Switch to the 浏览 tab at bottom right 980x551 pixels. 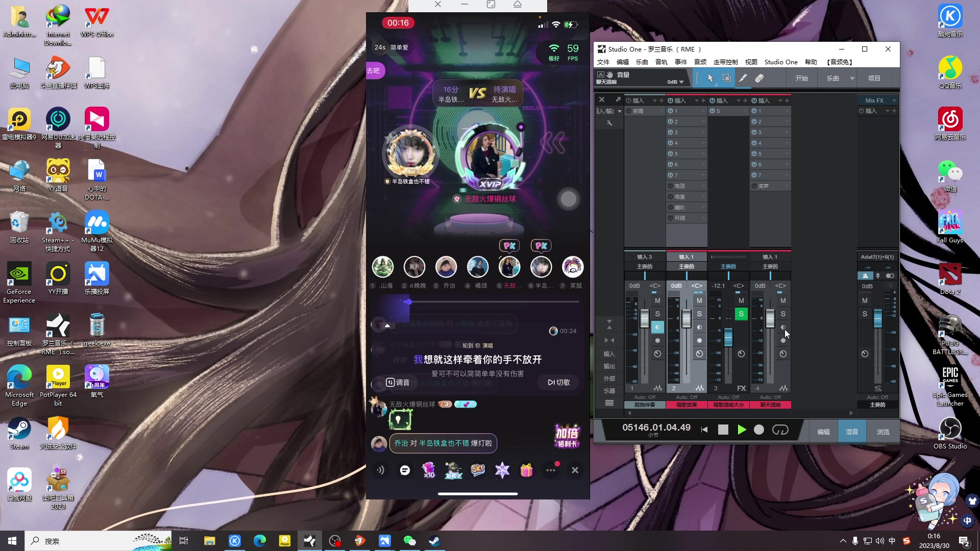coord(883,432)
